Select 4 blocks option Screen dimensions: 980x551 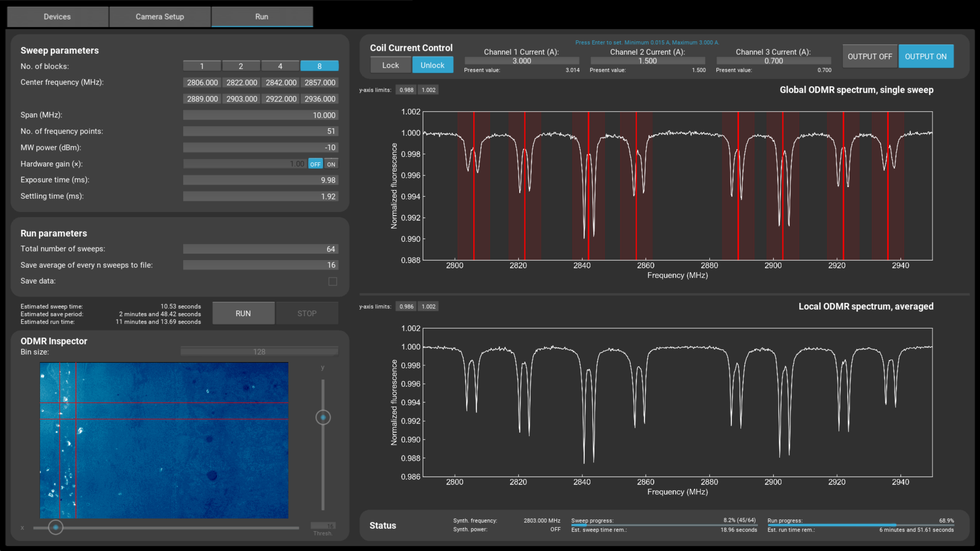point(280,66)
